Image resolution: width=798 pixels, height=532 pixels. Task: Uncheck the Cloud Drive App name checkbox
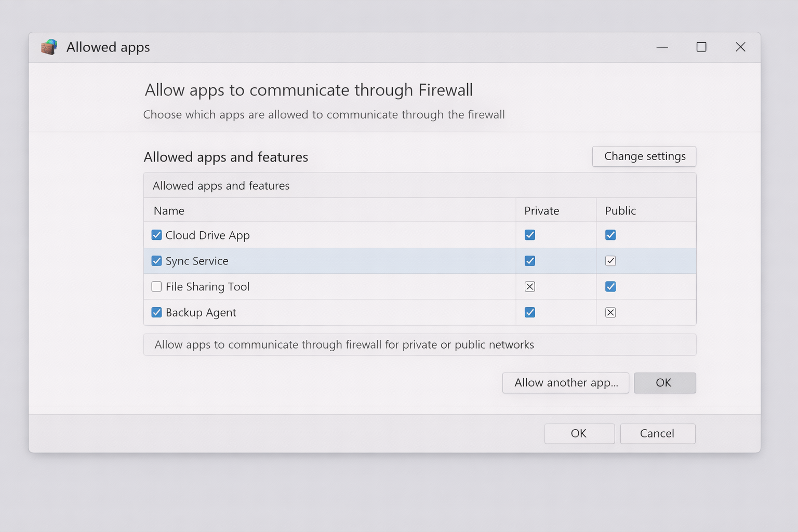pyautogui.click(x=156, y=235)
